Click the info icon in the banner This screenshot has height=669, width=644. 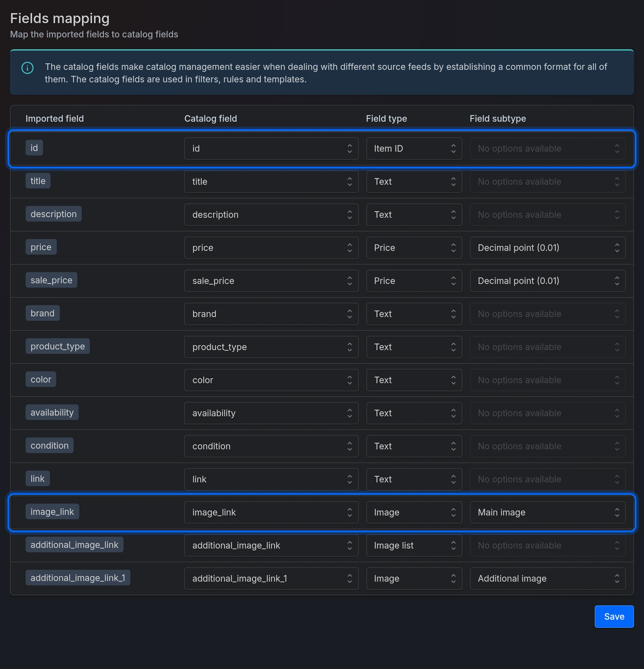(x=27, y=68)
